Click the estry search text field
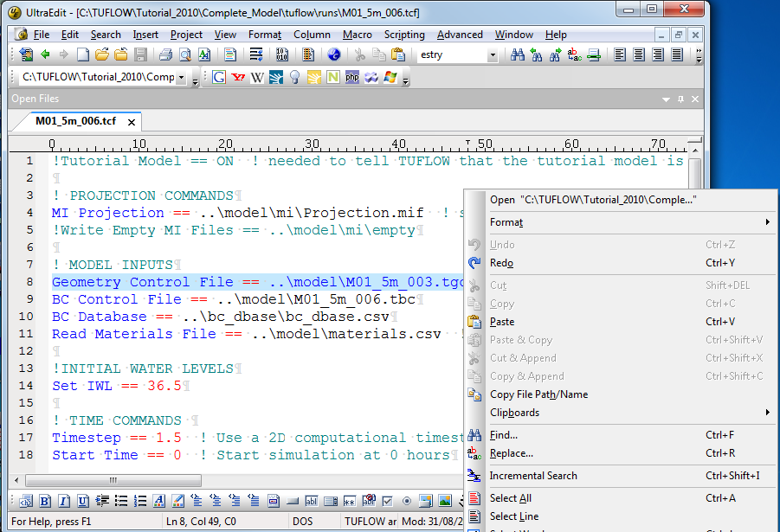 click(452, 55)
